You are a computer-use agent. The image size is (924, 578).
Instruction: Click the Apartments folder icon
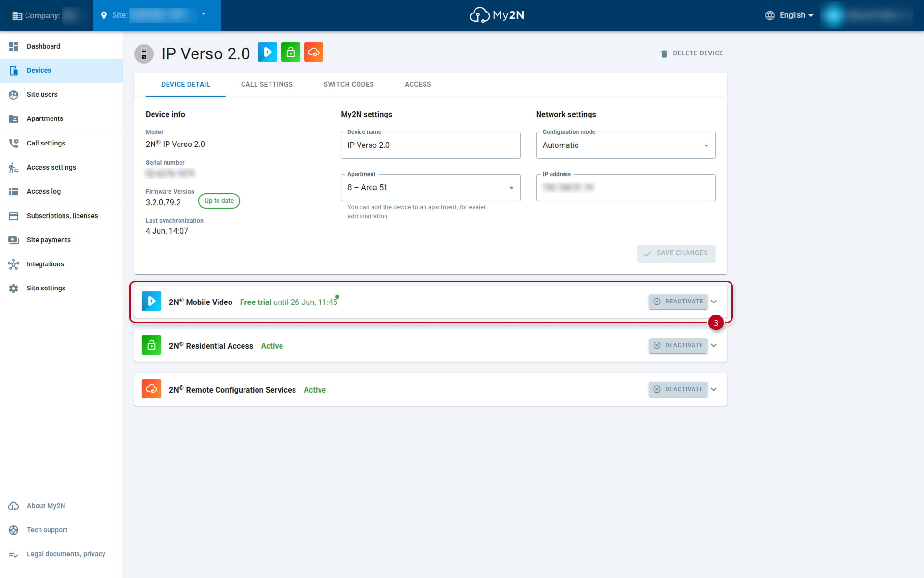click(13, 118)
